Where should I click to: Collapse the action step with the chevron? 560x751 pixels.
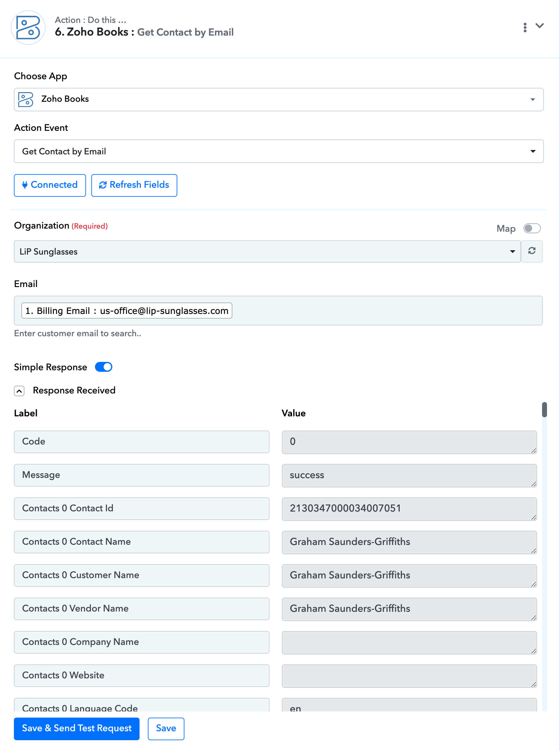(x=540, y=26)
